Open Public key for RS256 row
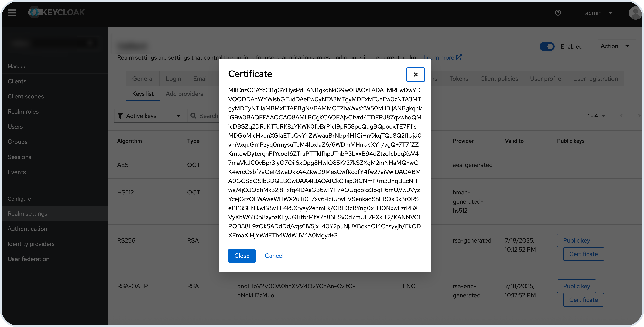 [x=576, y=240]
